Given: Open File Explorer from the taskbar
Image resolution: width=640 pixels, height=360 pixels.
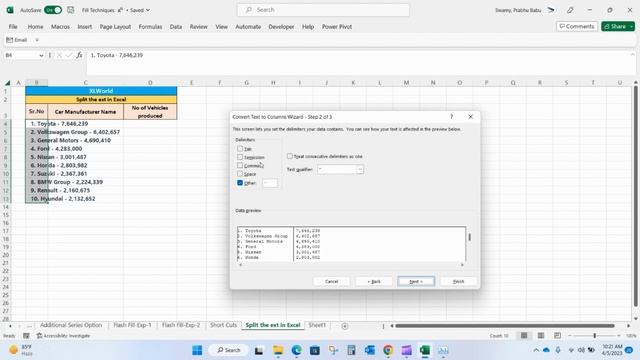Looking at the screenshot, I should 278,350.
